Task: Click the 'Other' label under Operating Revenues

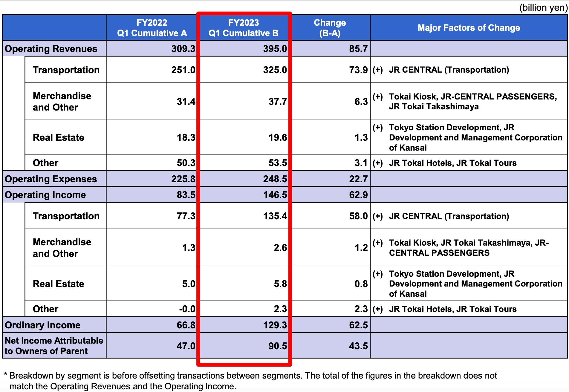Action: [x=45, y=163]
